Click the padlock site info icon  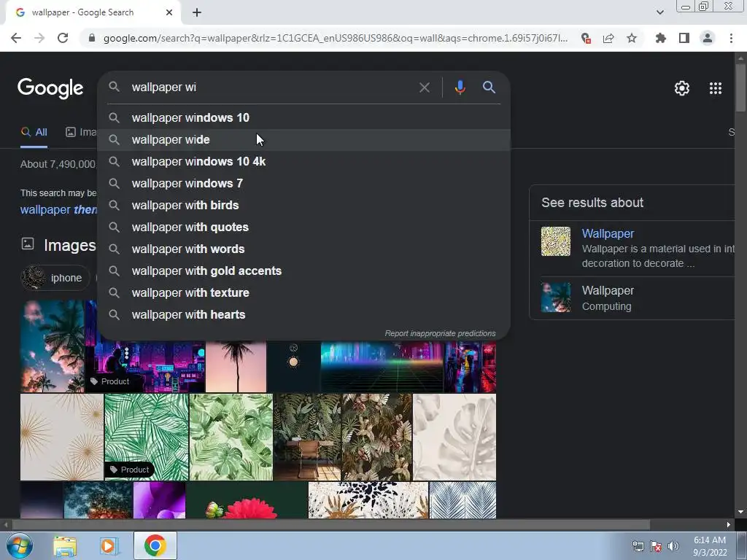92,38
